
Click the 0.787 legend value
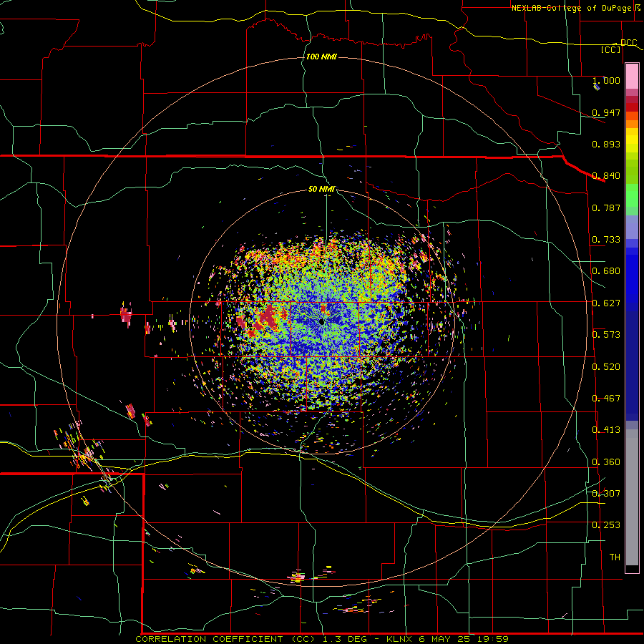[606, 208]
